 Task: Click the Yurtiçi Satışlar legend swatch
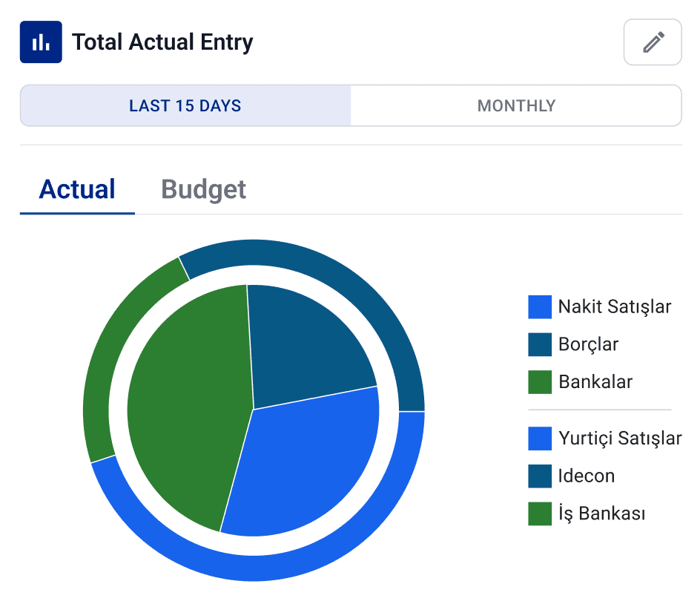pyautogui.click(x=540, y=439)
